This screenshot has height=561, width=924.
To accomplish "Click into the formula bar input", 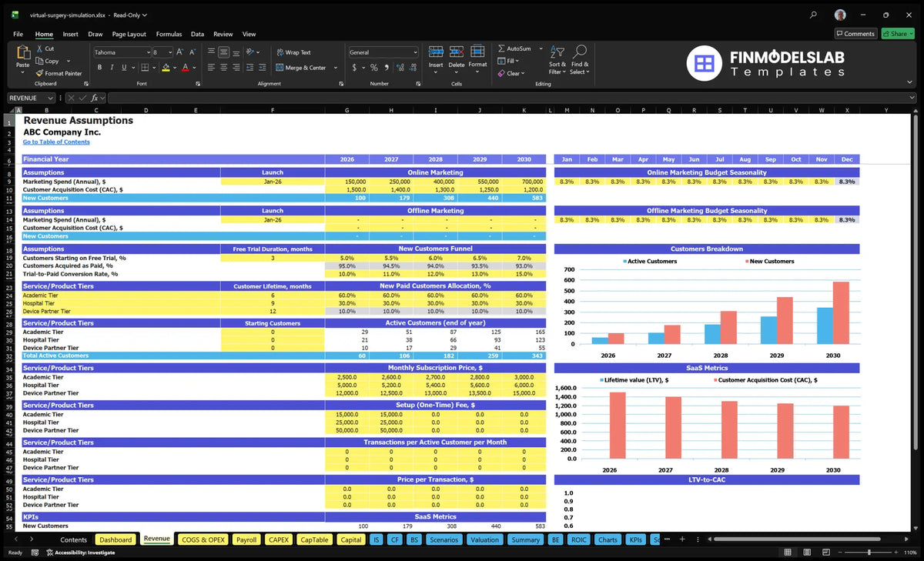I will (512, 98).
